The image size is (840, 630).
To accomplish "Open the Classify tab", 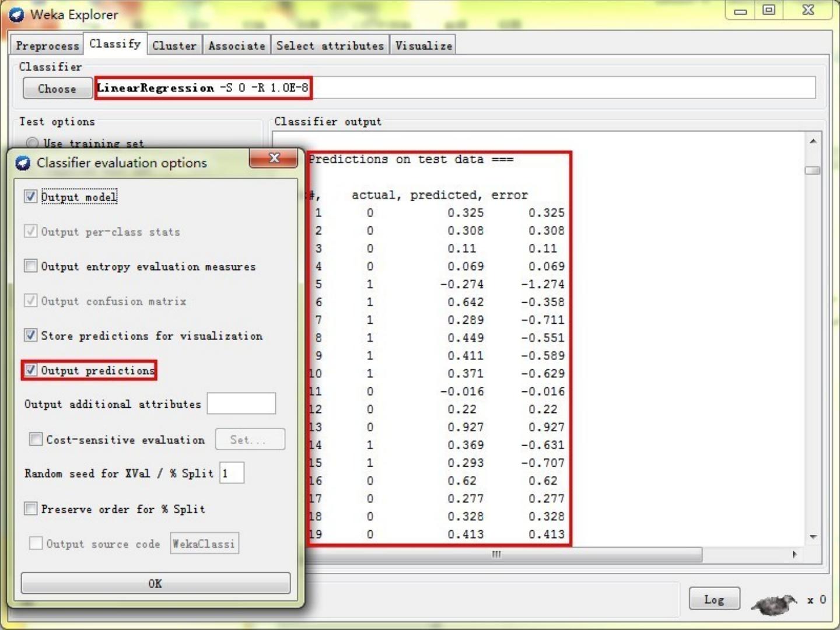I will click(x=115, y=44).
